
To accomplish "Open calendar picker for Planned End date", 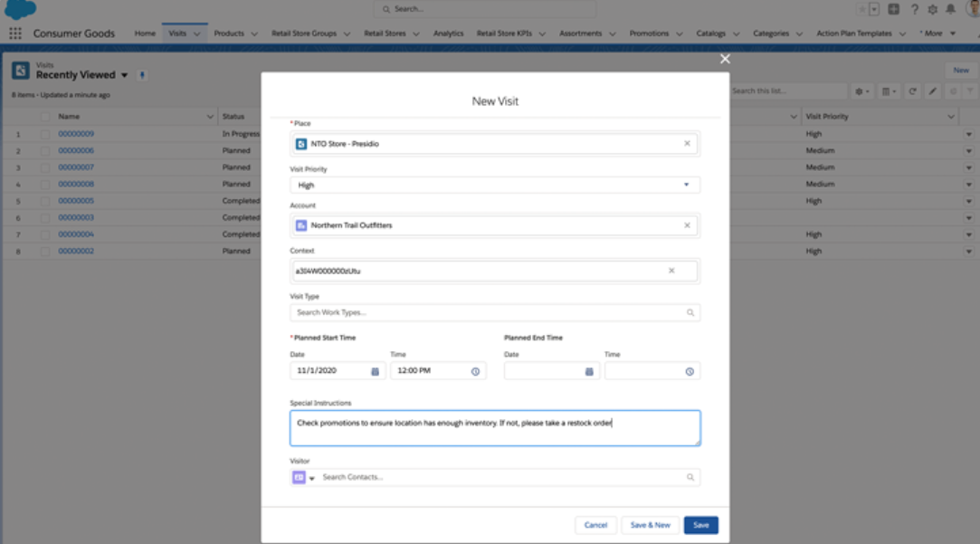I will click(589, 371).
